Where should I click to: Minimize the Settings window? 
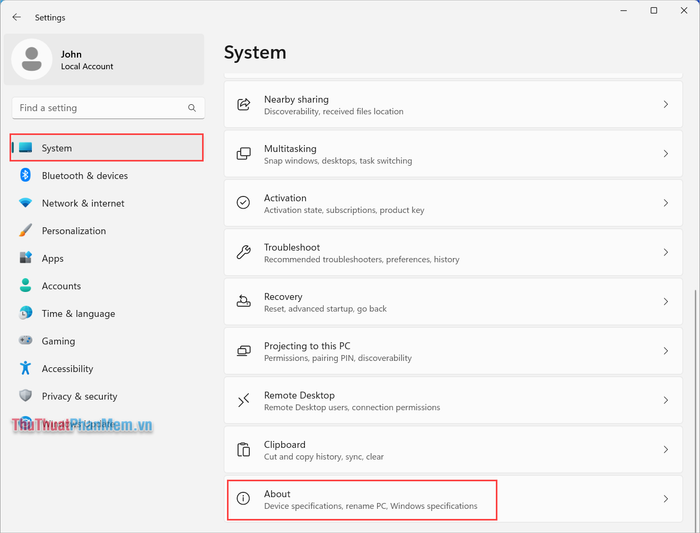pyautogui.click(x=624, y=10)
